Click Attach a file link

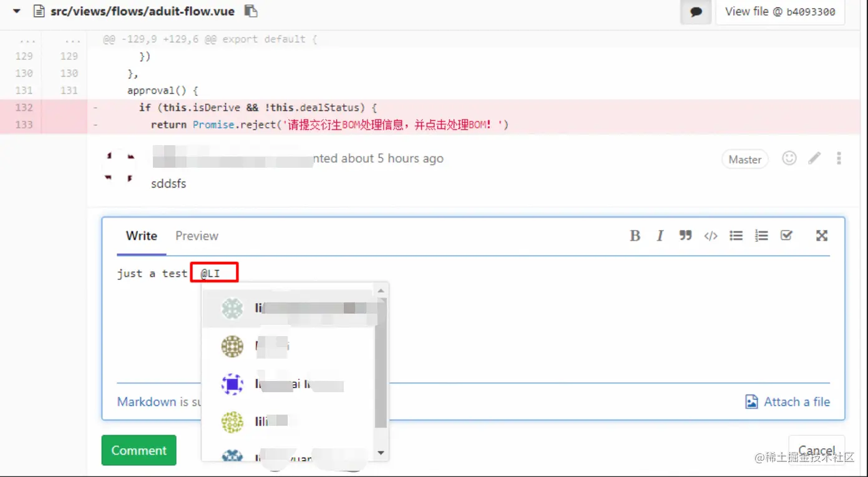[788, 402]
